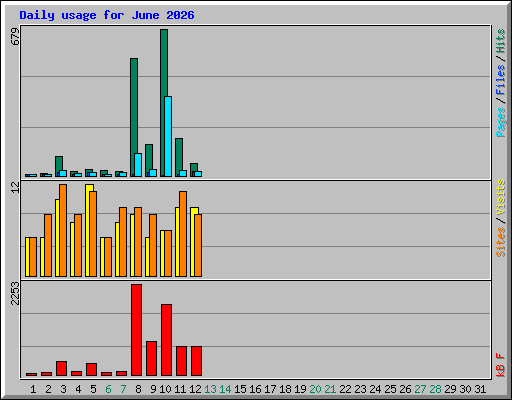
Task: Click the Pages legend label
Action: [501, 122]
